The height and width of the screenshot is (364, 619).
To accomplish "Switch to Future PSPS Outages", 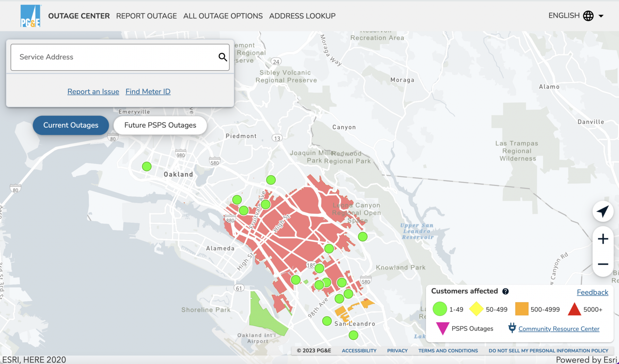I will tap(160, 125).
